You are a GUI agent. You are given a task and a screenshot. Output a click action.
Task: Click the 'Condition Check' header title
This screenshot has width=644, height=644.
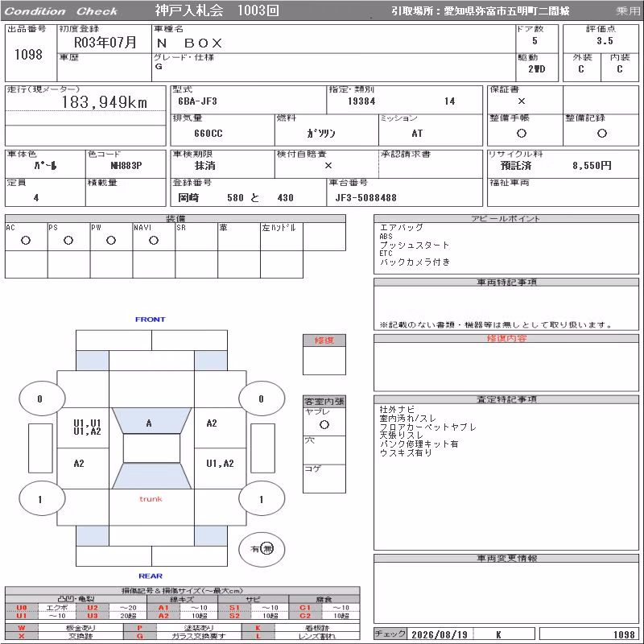pyautogui.click(x=61, y=11)
